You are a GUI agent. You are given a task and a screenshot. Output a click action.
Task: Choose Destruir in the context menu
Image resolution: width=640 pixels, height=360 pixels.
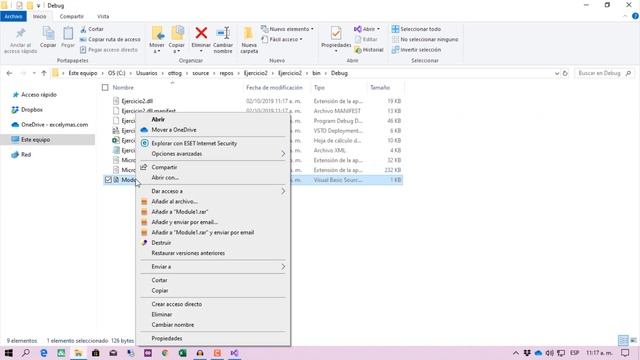161,243
